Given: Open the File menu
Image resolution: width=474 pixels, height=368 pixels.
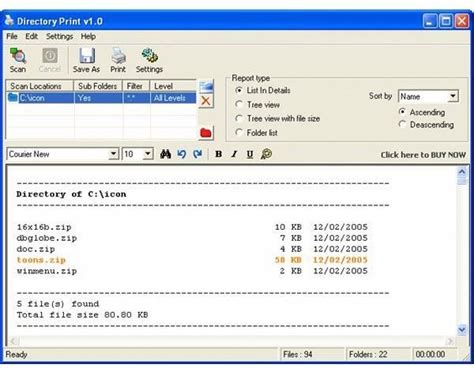Looking at the screenshot, I should pos(12,36).
